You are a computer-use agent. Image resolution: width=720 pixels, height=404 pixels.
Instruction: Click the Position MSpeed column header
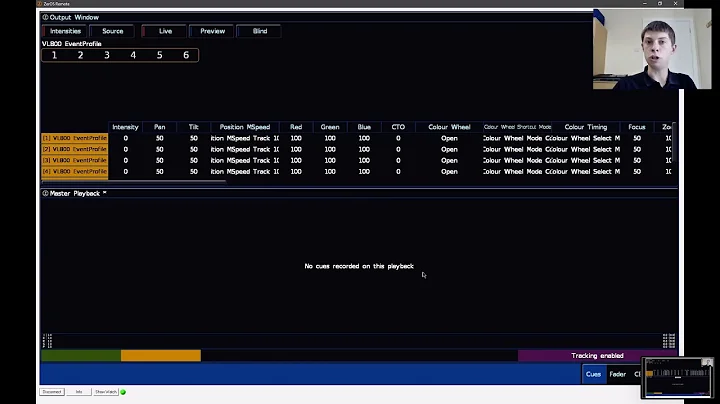[245, 127]
